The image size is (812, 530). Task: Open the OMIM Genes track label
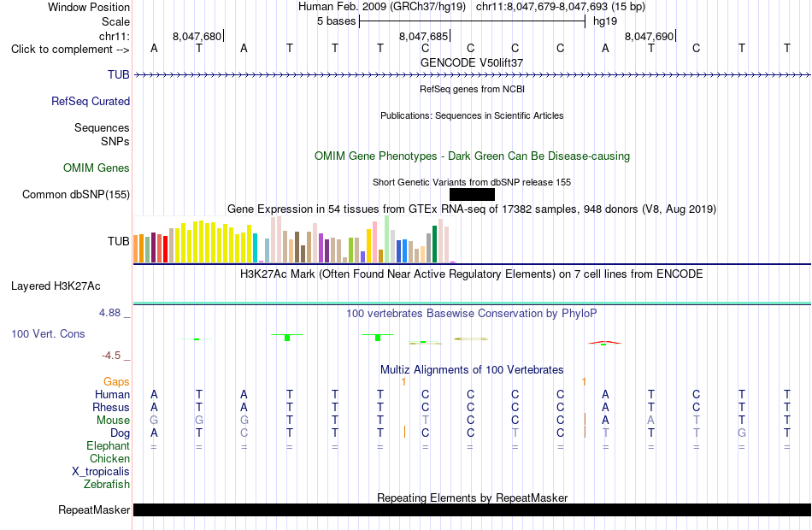coord(96,168)
